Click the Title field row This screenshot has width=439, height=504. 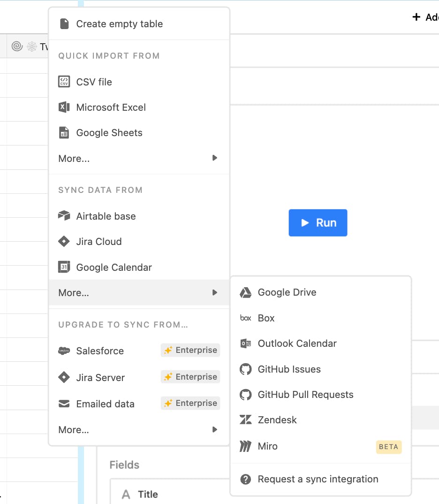click(x=170, y=492)
